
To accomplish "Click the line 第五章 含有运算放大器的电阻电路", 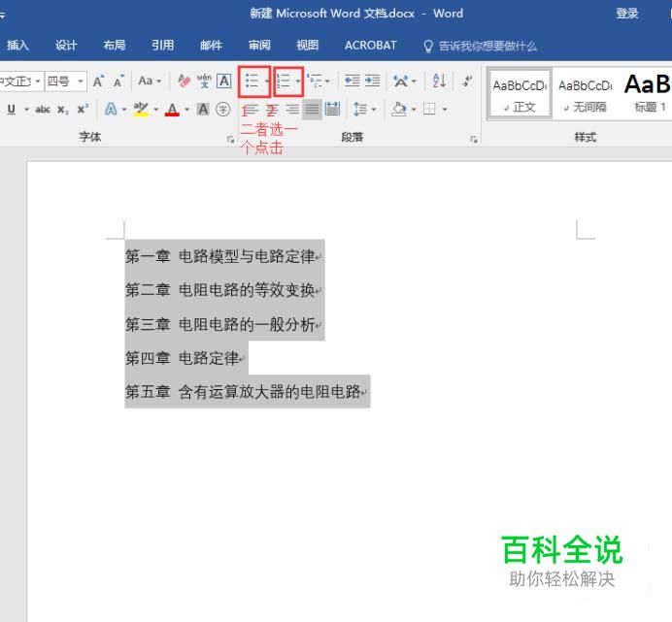I will [245, 391].
